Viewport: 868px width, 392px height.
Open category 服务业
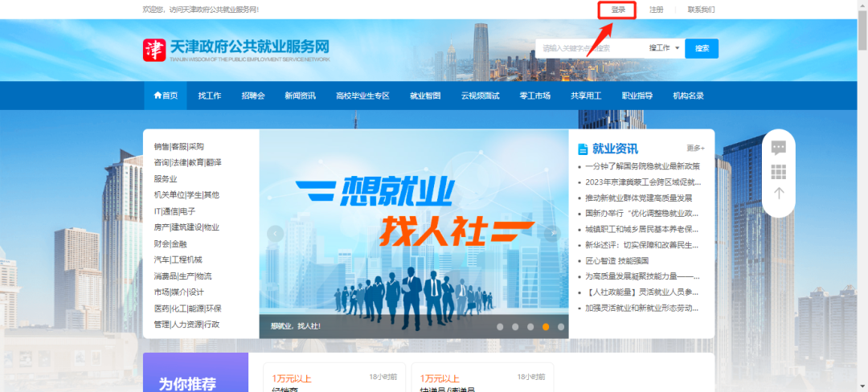point(166,178)
